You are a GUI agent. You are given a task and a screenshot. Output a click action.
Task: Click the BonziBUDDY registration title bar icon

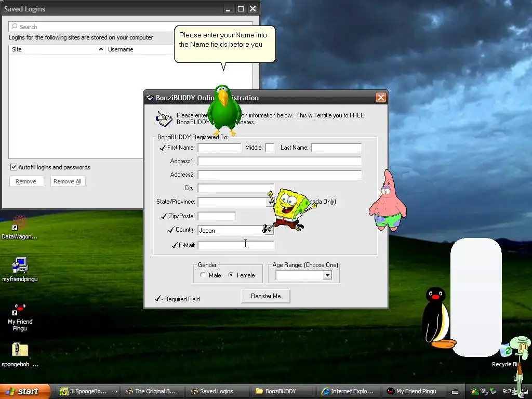(x=150, y=98)
